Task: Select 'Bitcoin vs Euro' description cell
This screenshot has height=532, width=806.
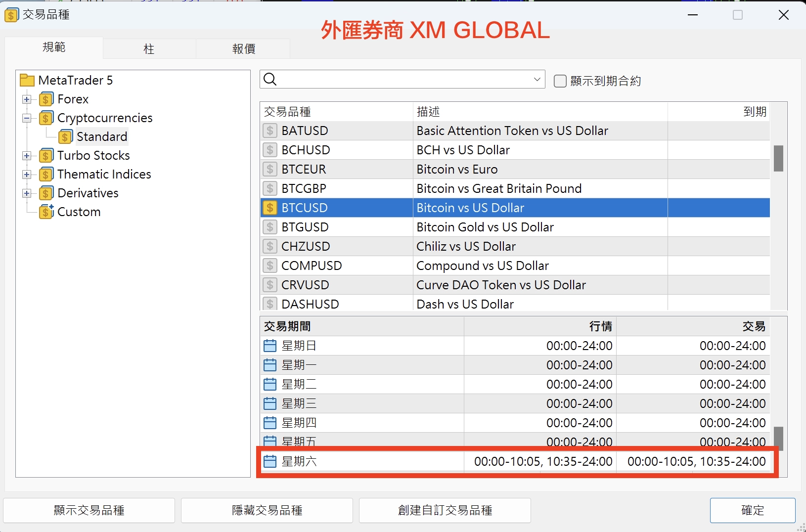Action: (540, 169)
